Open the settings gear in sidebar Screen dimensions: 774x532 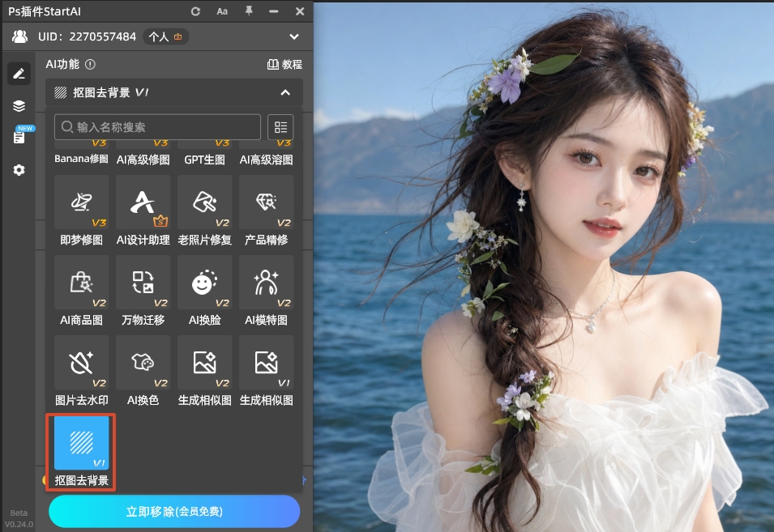[x=19, y=170]
